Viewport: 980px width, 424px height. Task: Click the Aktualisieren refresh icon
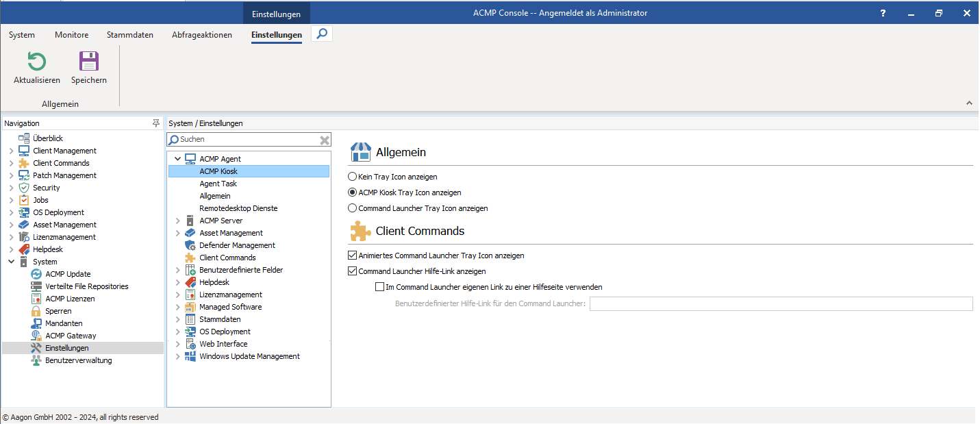pyautogui.click(x=36, y=62)
